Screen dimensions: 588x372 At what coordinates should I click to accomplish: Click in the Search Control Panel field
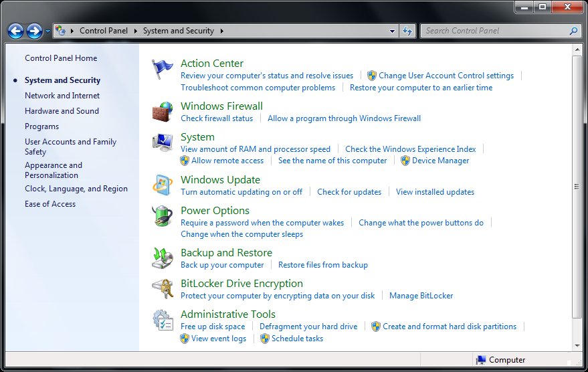[495, 31]
